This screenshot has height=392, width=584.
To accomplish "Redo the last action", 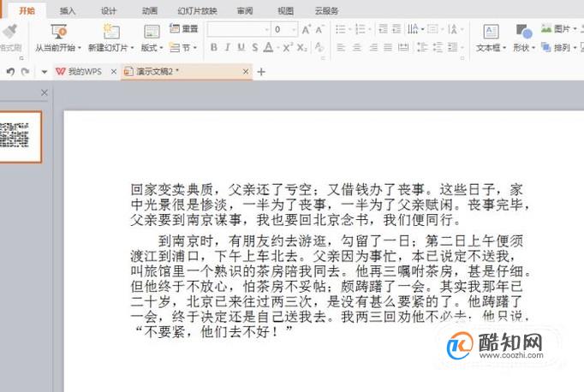I will [x=26, y=72].
